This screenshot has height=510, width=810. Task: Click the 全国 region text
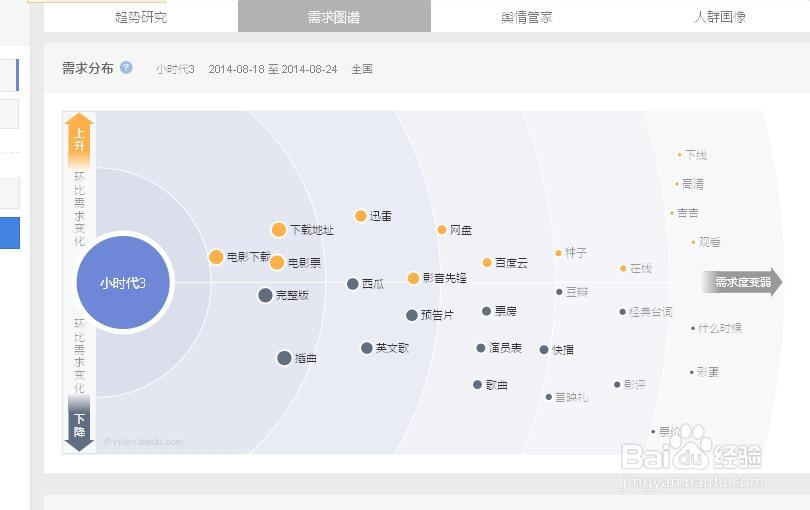click(x=362, y=69)
